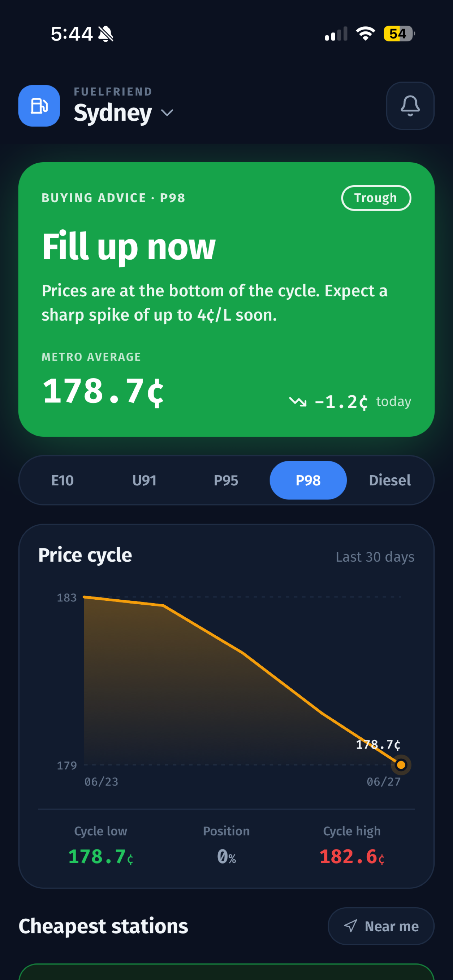
Task: Tap the silent mode bell icon
Action: (x=106, y=34)
